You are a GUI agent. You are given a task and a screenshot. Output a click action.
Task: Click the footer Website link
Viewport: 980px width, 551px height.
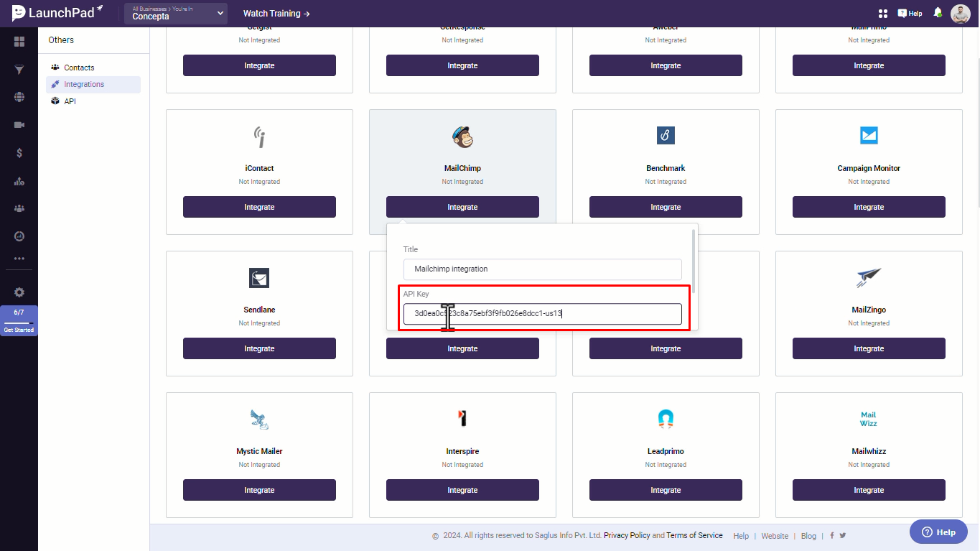pyautogui.click(x=775, y=536)
